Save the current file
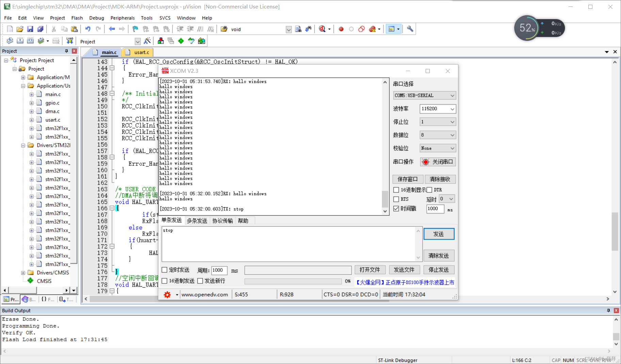621x364 pixels. pos(30,29)
